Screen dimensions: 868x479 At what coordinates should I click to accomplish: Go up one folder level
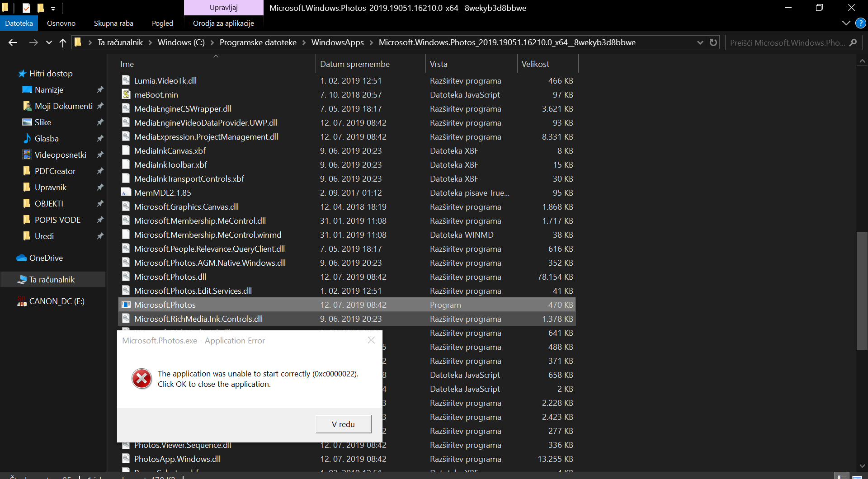pyautogui.click(x=63, y=42)
